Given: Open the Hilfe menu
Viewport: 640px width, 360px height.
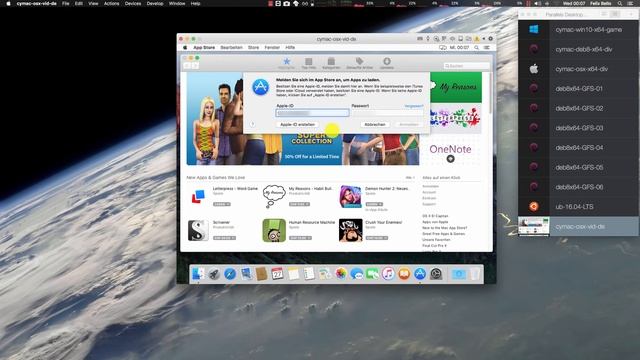Looking at the screenshot, I should [290, 48].
